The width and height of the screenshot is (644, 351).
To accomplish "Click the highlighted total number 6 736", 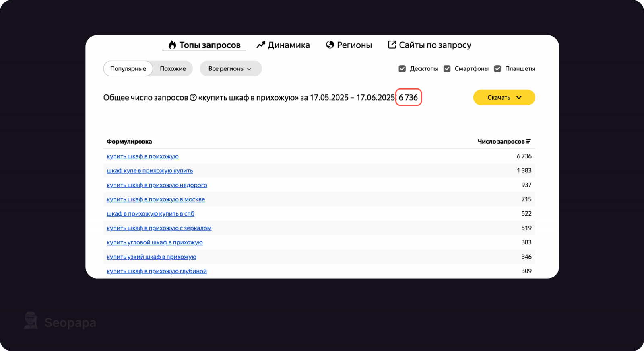I will click(x=408, y=98).
